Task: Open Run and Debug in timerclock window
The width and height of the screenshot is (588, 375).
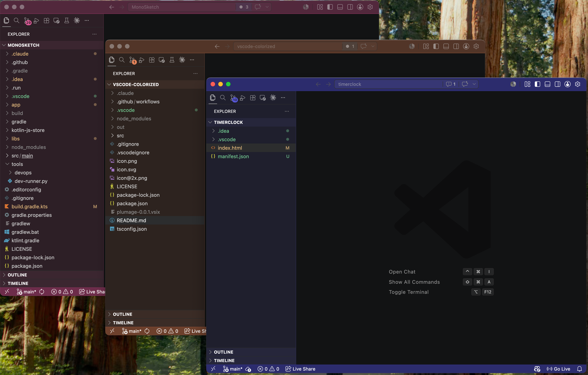Action: pyautogui.click(x=243, y=98)
